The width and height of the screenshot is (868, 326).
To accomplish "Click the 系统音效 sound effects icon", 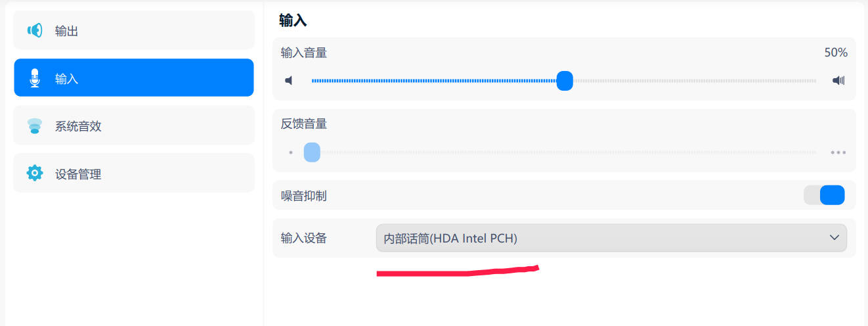I will [x=35, y=126].
